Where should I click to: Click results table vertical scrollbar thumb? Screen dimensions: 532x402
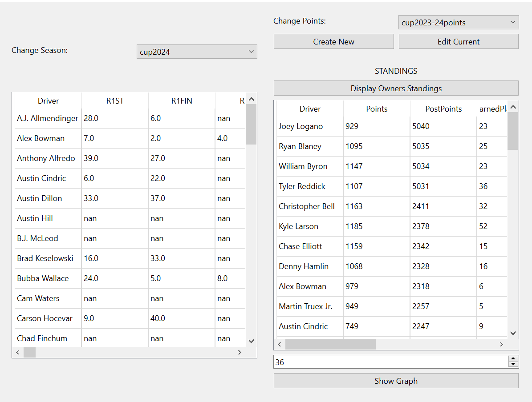click(251, 125)
